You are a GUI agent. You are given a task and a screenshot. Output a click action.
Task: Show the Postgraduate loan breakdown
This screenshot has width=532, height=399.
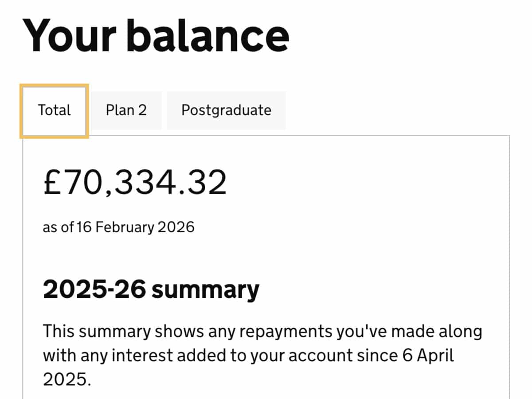pos(226,110)
